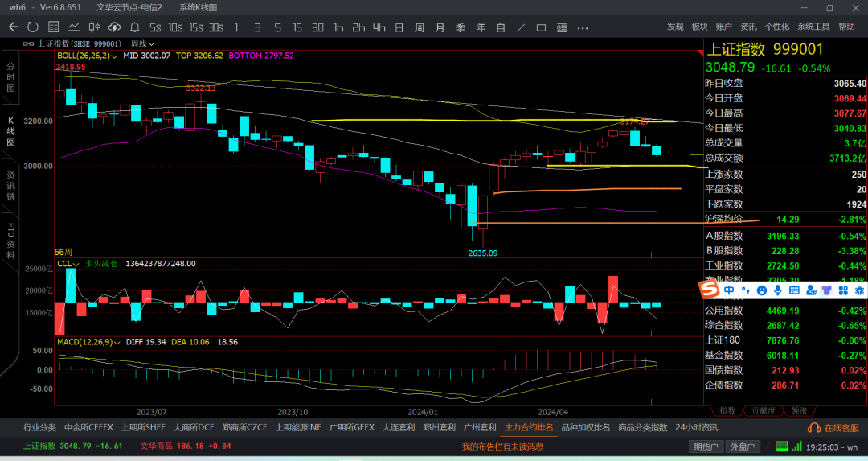Image resolution: width=868 pixels, height=461 pixels.
Task: Select the candlestick K-line icon
Action: coord(95,27)
